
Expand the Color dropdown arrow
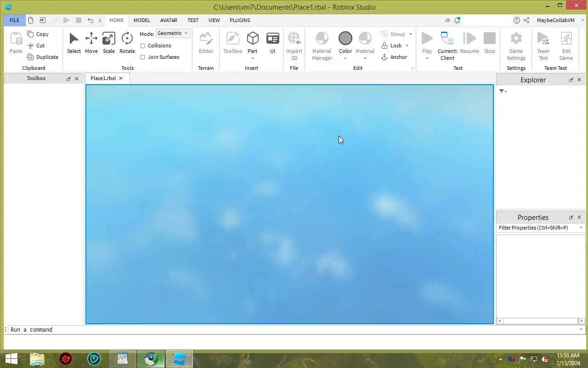(x=345, y=58)
